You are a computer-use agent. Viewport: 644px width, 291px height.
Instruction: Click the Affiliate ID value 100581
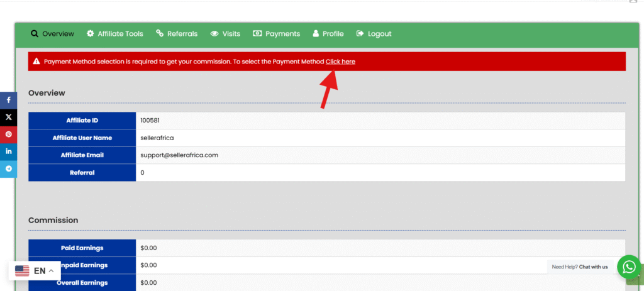click(150, 120)
